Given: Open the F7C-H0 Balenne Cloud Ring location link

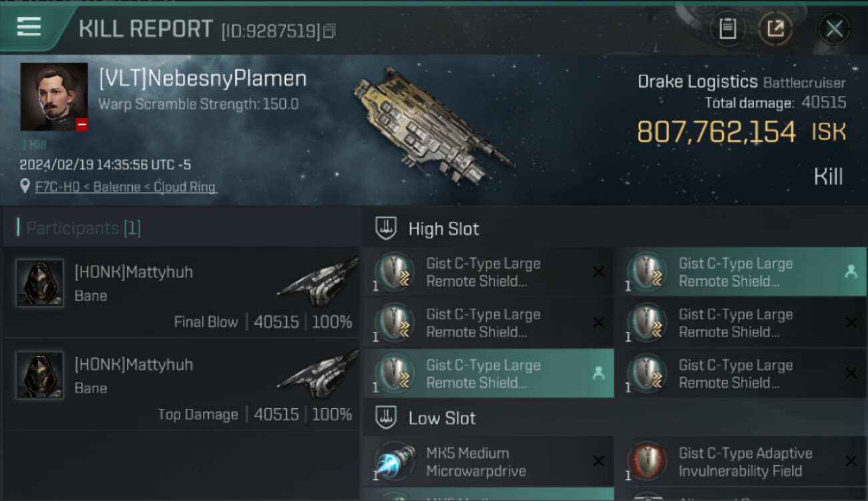Looking at the screenshot, I should (126, 186).
